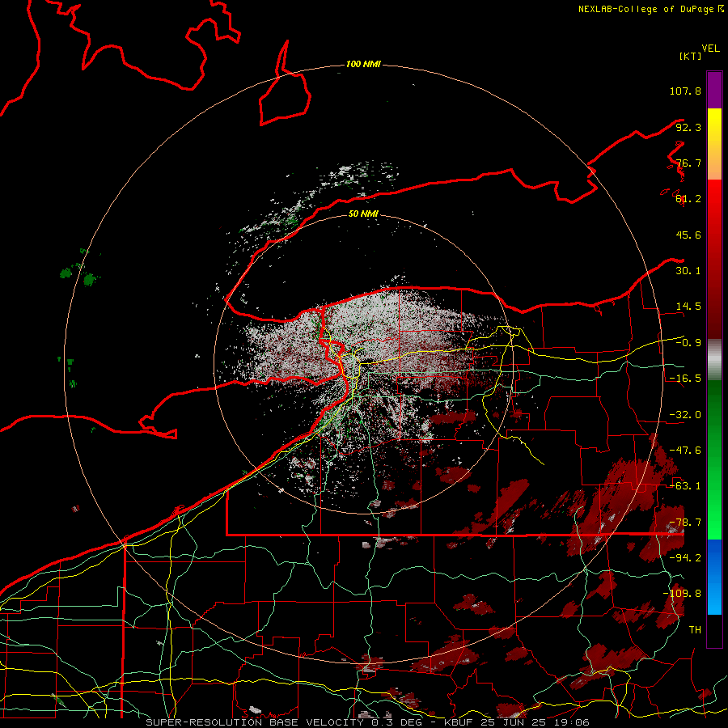Image resolution: width=728 pixels, height=728 pixels.
Task: Select the -78.7 velocity scale value
Action: [x=685, y=523]
